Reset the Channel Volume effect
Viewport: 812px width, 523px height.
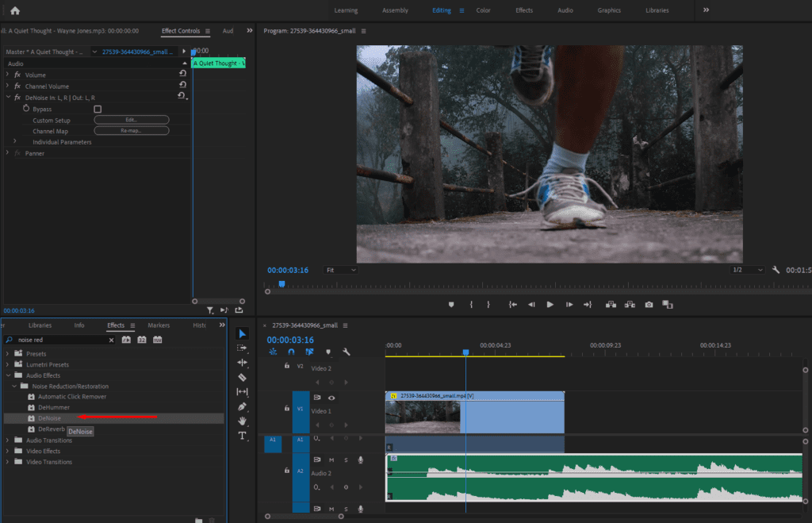(x=182, y=85)
